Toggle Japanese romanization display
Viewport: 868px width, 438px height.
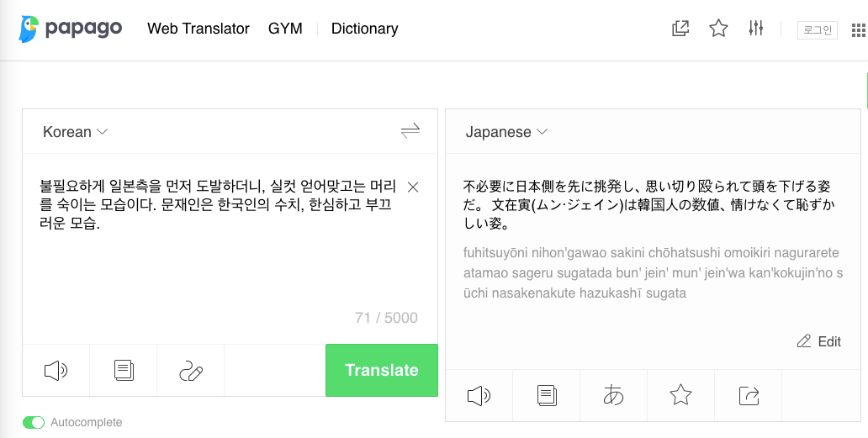[x=614, y=395]
